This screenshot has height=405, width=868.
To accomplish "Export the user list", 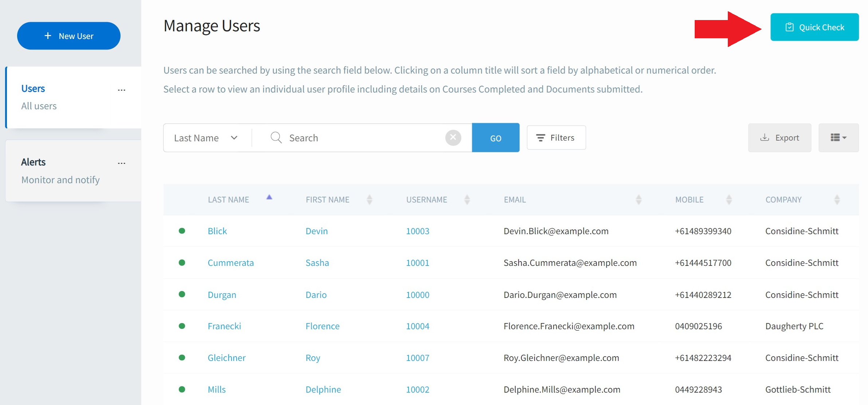I will [x=780, y=138].
